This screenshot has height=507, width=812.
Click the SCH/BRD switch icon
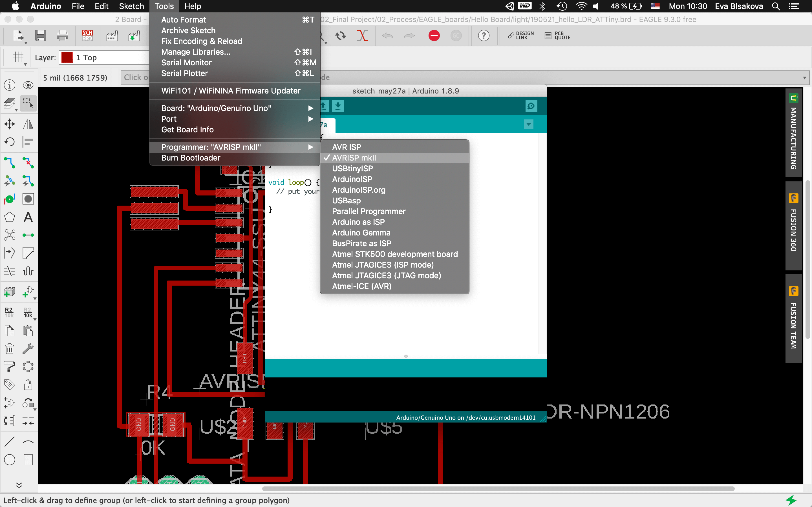87,35
